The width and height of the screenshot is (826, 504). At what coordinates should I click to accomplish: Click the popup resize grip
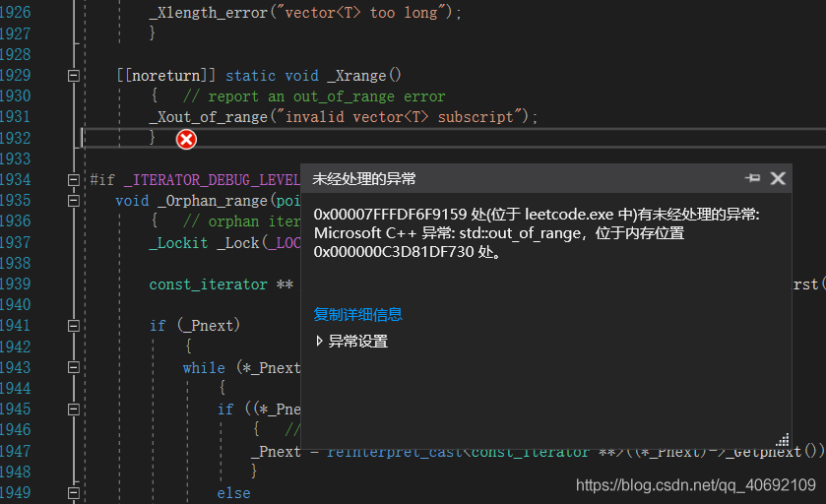(x=783, y=440)
